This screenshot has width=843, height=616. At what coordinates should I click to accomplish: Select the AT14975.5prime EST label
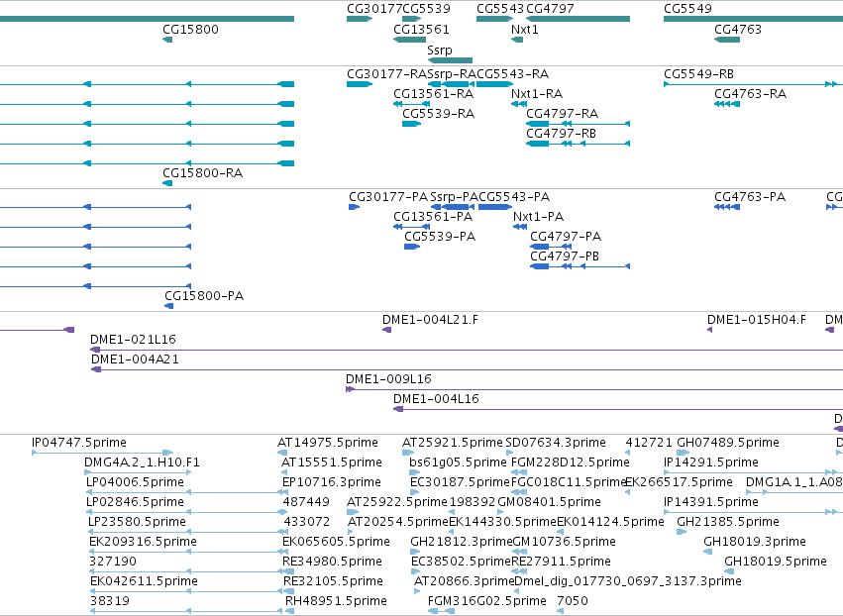[328, 443]
